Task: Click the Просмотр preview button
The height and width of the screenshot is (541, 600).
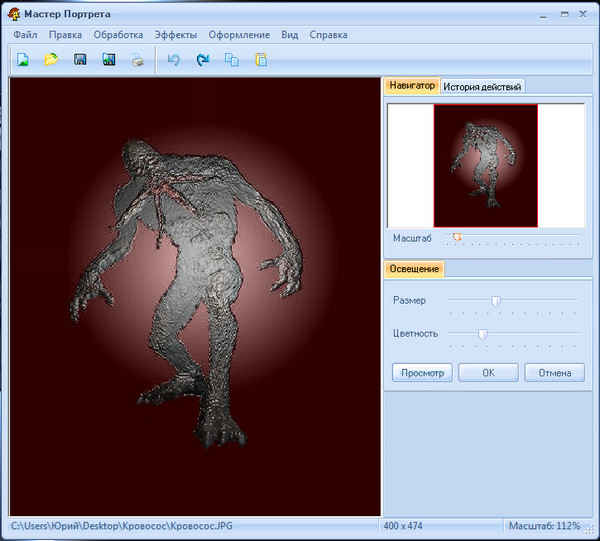Action: [x=422, y=373]
